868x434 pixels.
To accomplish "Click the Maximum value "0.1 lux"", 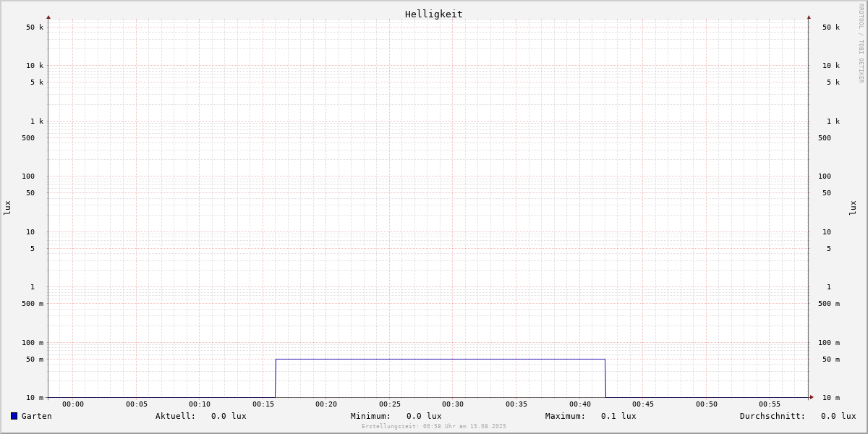I will point(618,416).
